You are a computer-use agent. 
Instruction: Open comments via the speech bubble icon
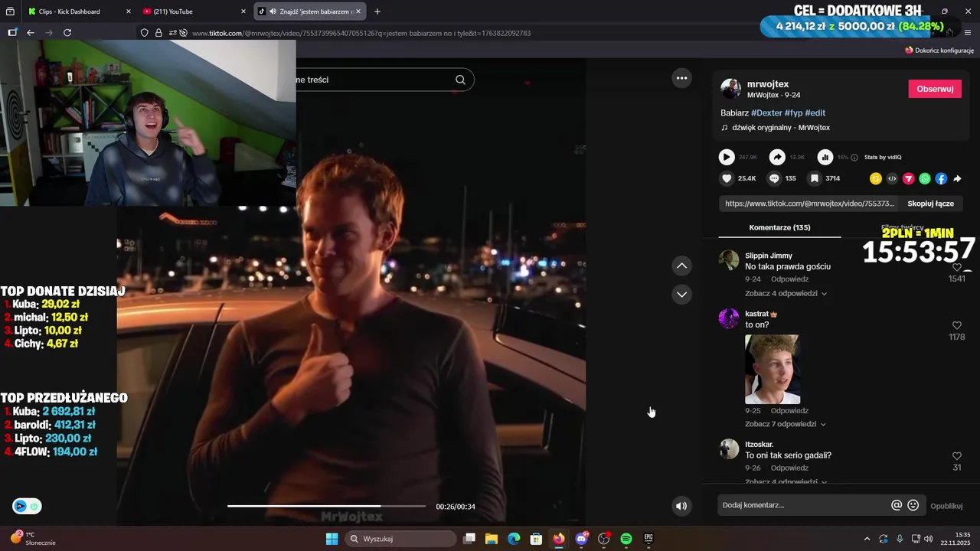tap(774, 178)
